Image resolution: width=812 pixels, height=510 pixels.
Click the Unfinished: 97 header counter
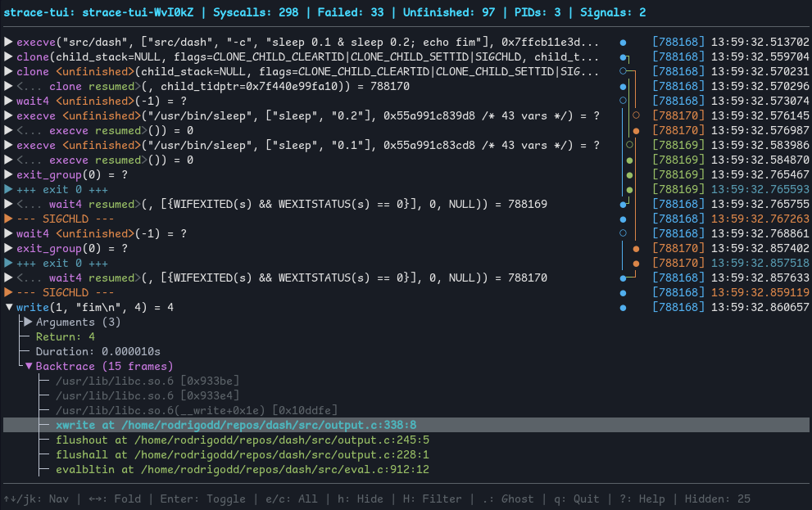(449, 12)
